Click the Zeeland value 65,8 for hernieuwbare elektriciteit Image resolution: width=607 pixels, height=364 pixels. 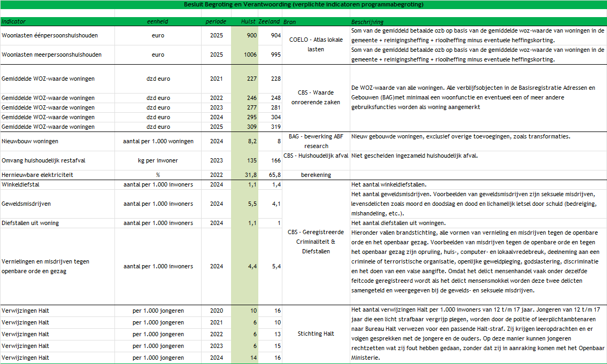[274, 175]
